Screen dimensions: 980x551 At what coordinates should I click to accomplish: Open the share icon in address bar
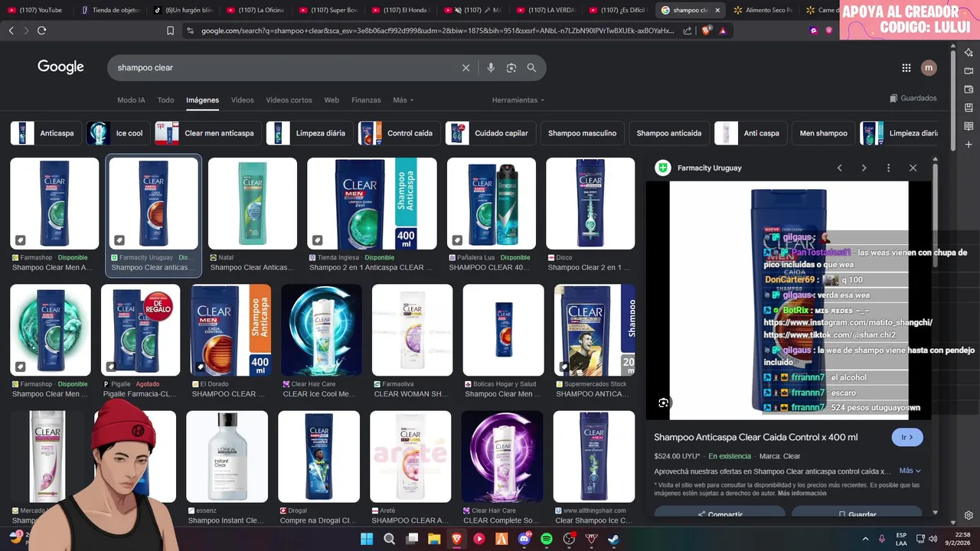click(687, 31)
